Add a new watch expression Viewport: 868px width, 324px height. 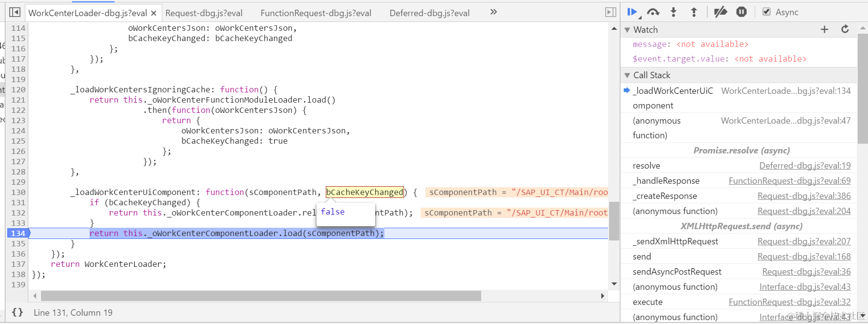click(825, 30)
